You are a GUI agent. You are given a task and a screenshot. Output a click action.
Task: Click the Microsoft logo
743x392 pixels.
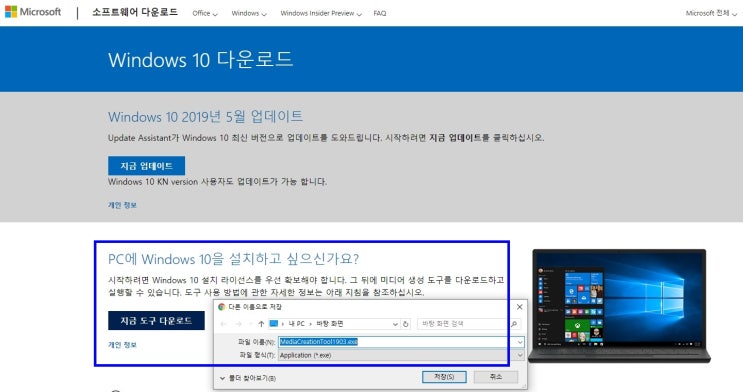[33, 12]
